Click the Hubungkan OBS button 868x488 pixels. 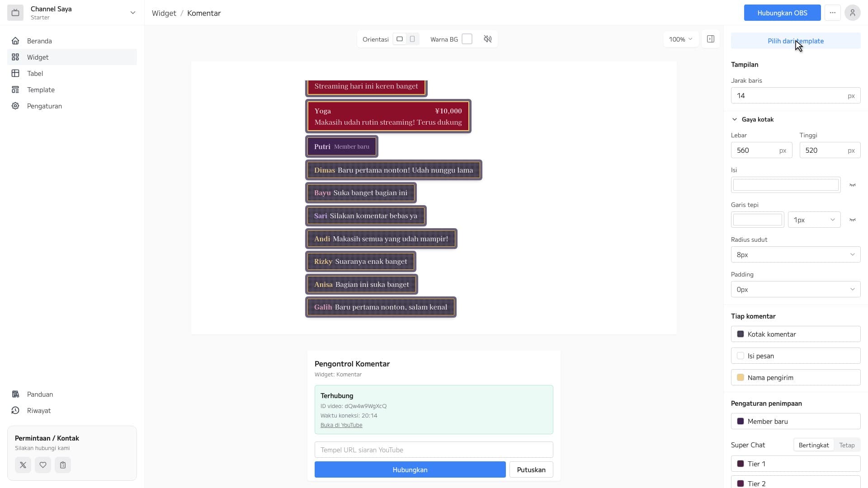782,13
